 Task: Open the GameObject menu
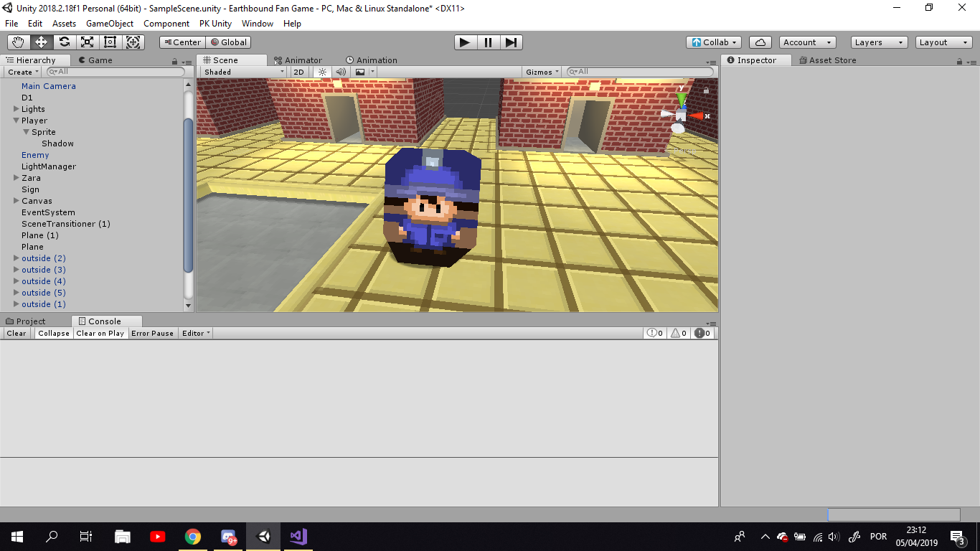[x=110, y=23]
